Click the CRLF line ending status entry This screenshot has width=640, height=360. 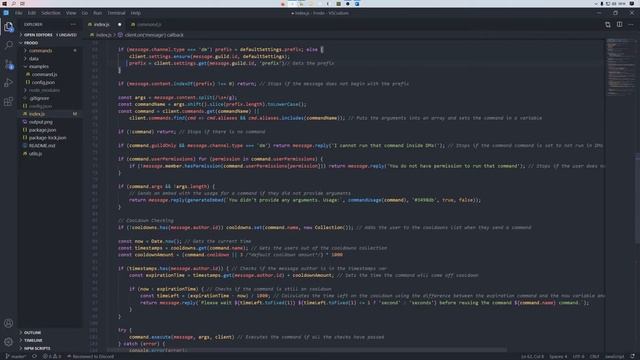tap(594, 356)
